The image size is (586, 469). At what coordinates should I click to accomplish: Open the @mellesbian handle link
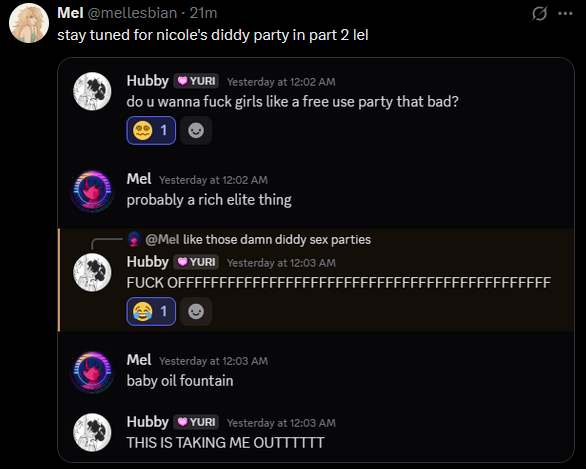(x=132, y=13)
